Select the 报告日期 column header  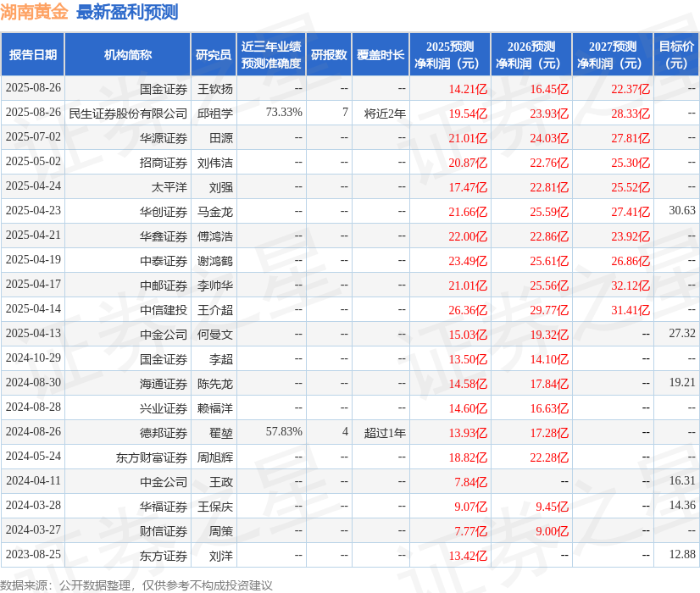(33, 54)
